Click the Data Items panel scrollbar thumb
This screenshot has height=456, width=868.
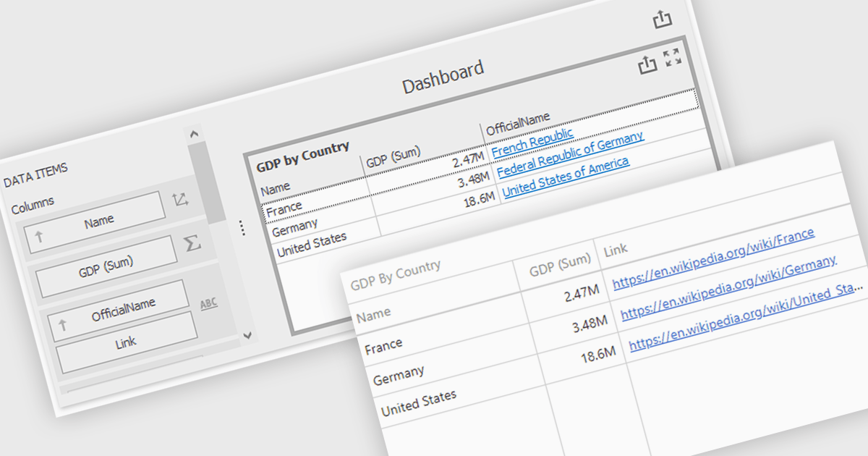pos(207,182)
